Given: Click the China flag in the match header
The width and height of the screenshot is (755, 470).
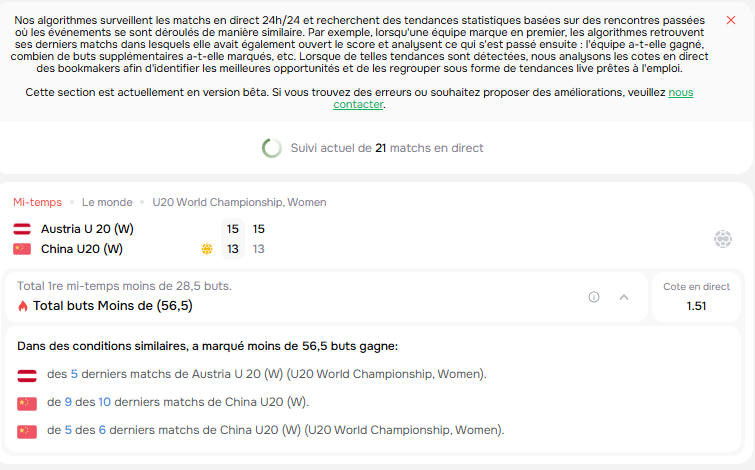Looking at the screenshot, I should [x=22, y=249].
